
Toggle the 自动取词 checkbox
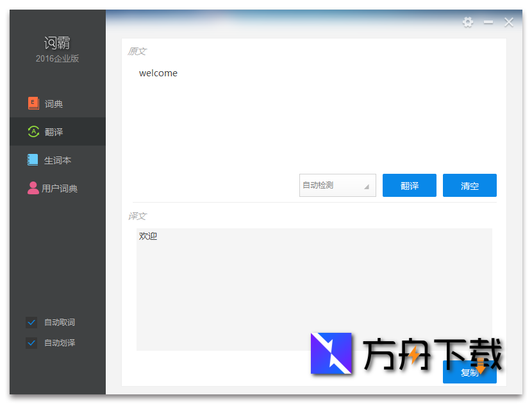click(x=31, y=323)
